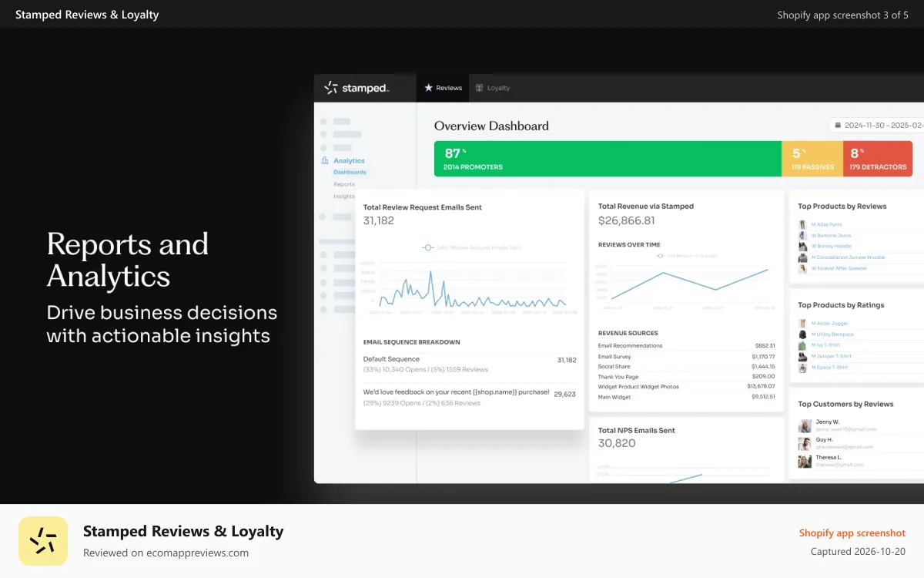Click the feedback on recent purchase sequence row

(470, 397)
